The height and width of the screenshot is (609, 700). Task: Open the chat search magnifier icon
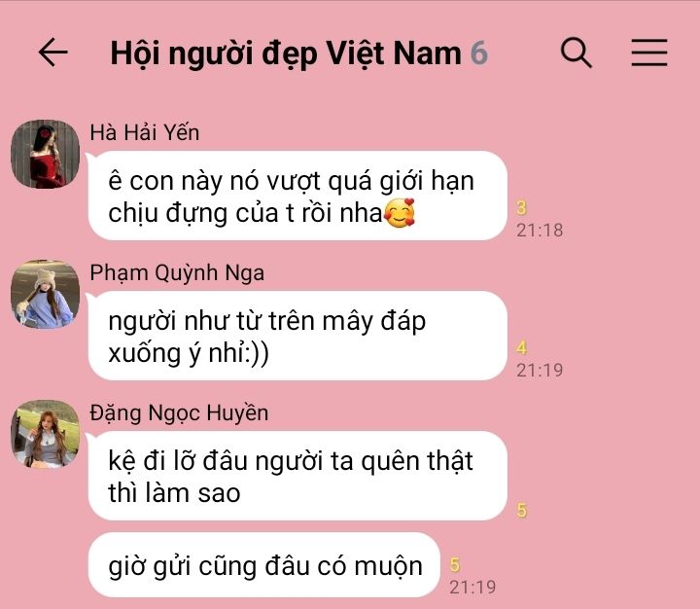[576, 53]
